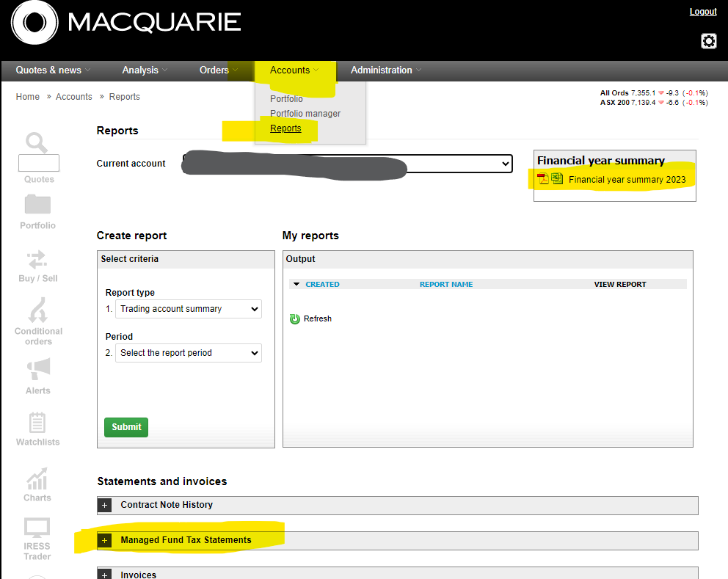Open Conditional orders sidebar icon
The image size is (728, 579).
coord(38,309)
